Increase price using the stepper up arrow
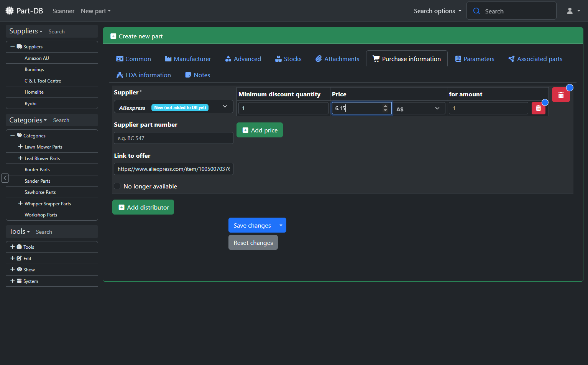588x365 pixels. coord(385,106)
